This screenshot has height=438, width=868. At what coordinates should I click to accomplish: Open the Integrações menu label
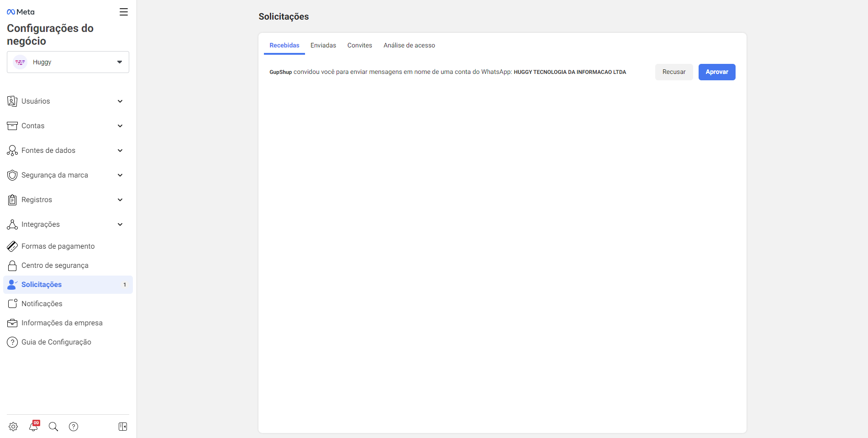(x=41, y=224)
